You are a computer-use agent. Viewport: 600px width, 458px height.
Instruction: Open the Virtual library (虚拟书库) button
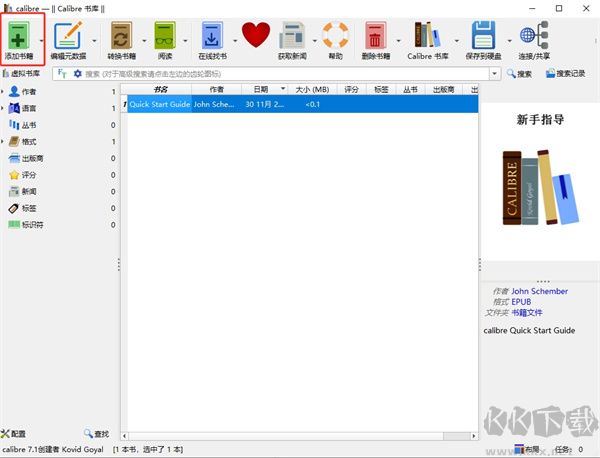[21, 73]
